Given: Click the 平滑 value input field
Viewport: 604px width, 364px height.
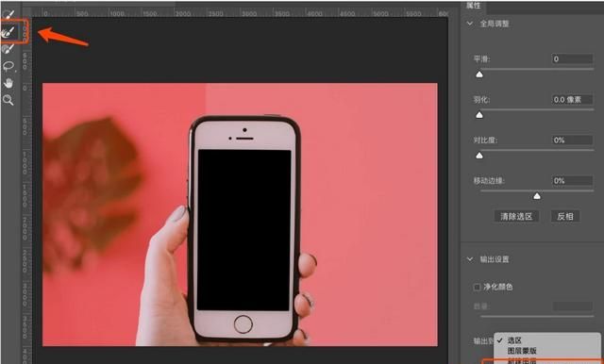Looking at the screenshot, I should (x=572, y=58).
